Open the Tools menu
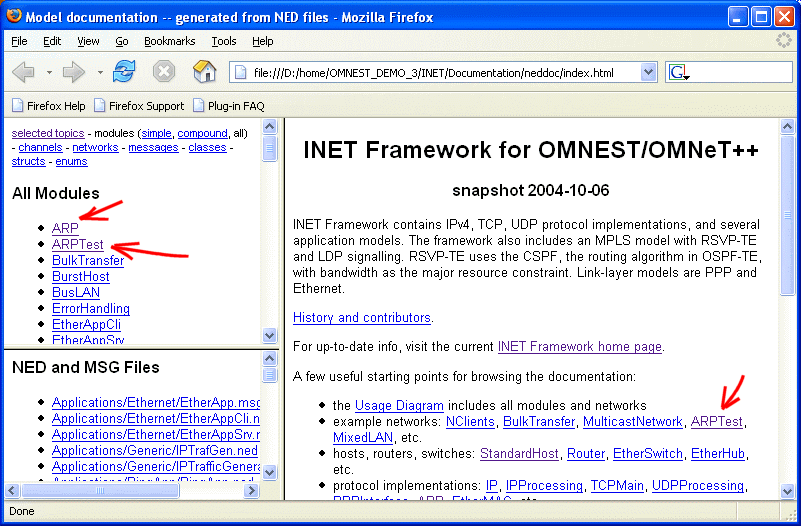 tap(224, 41)
